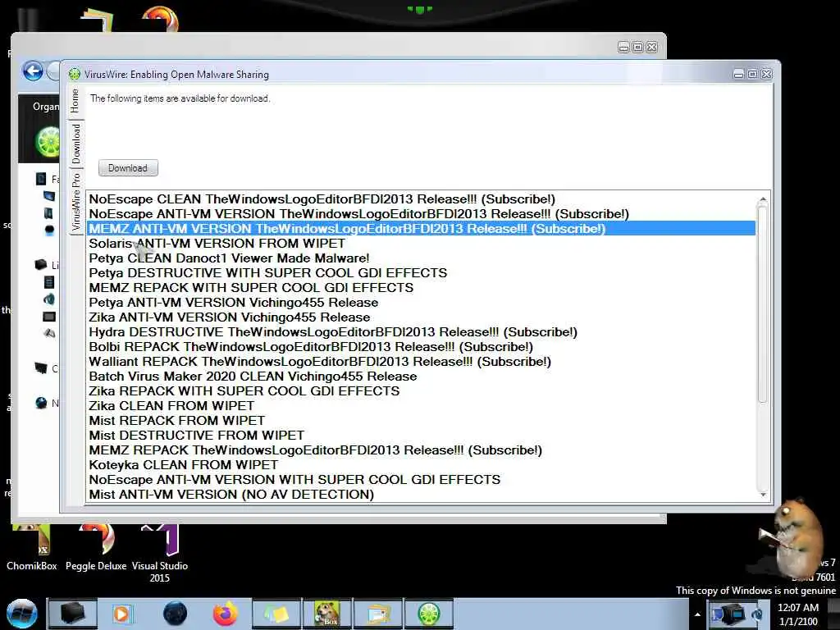Select "Petya DESTRUCTIVE WITH SUPER COOL GDI EFFECTS"

(x=421, y=272)
